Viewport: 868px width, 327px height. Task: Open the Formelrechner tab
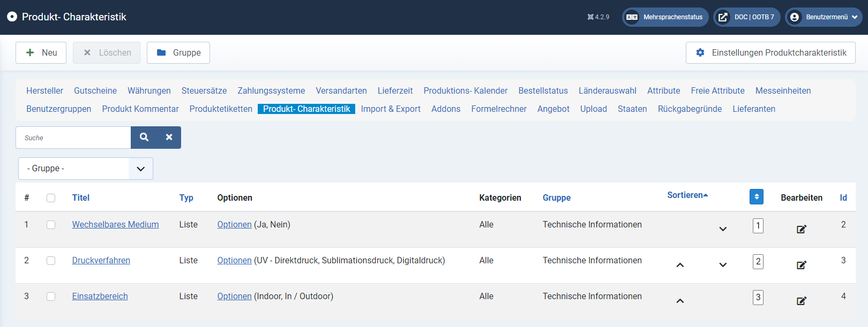point(499,109)
